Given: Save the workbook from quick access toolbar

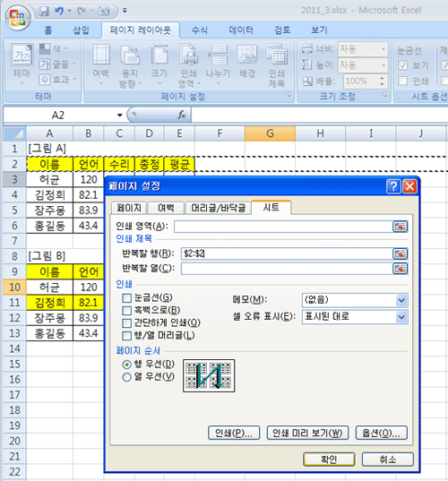Looking at the screenshot, I should [44, 11].
